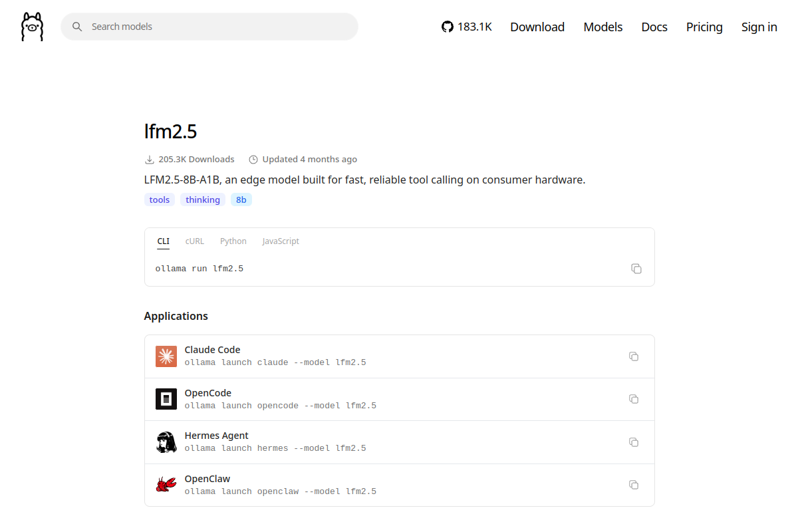Click the Applications heading
The image size is (798, 532).
click(176, 316)
